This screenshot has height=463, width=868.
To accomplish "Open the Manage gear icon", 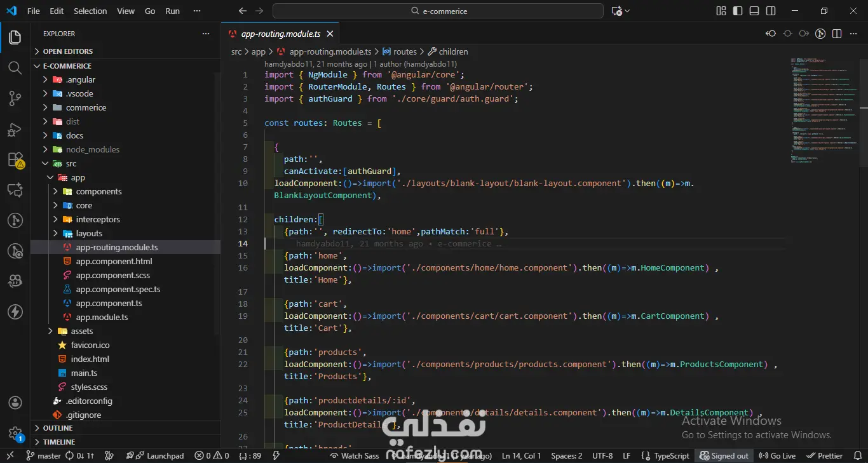I will pyautogui.click(x=15, y=433).
